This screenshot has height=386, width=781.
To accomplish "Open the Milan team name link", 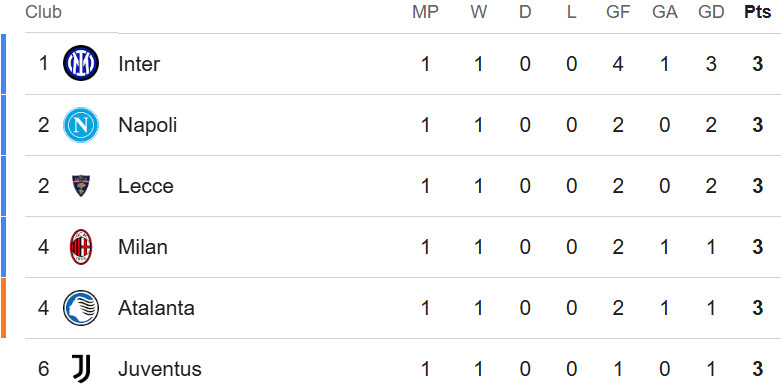I will point(142,247).
